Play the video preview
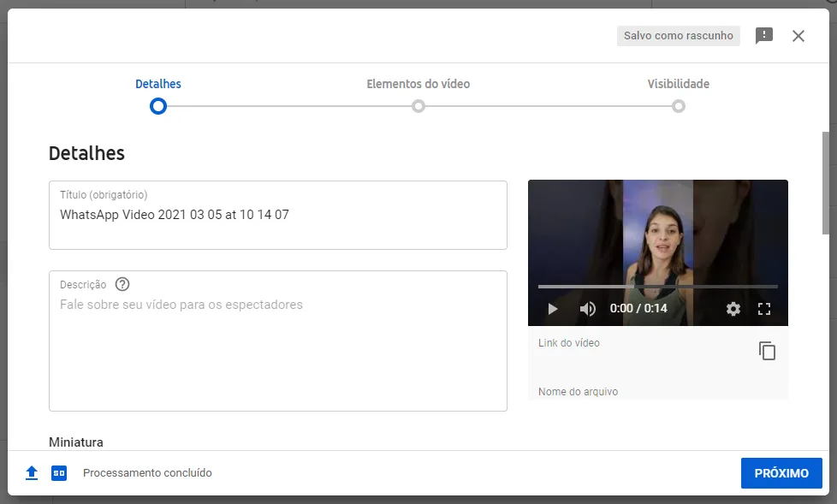 click(553, 309)
